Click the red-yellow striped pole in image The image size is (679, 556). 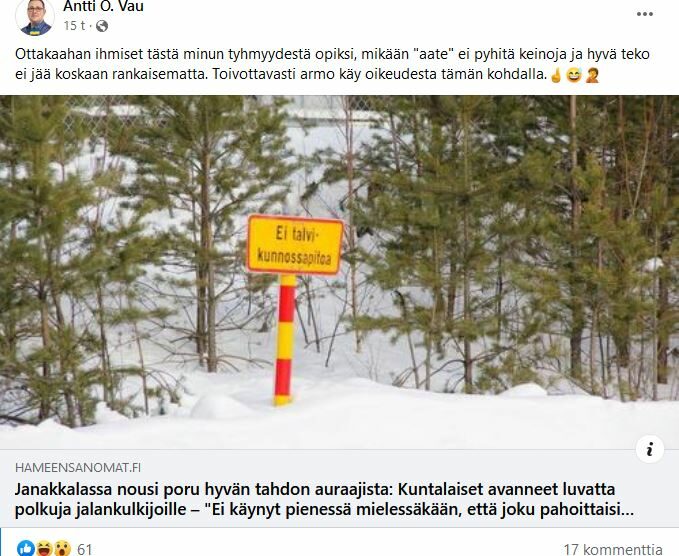click(x=285, y=340)
